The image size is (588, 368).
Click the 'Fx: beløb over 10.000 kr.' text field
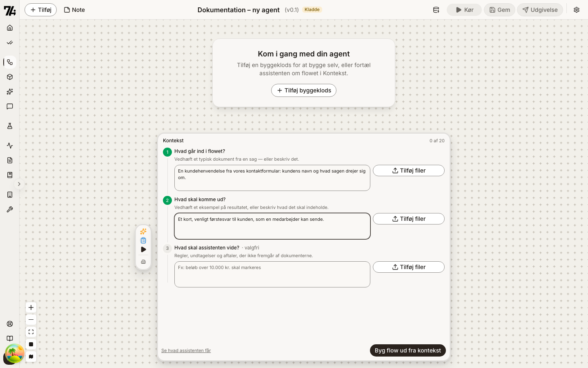pyautogui.click(x=272, y=274)
